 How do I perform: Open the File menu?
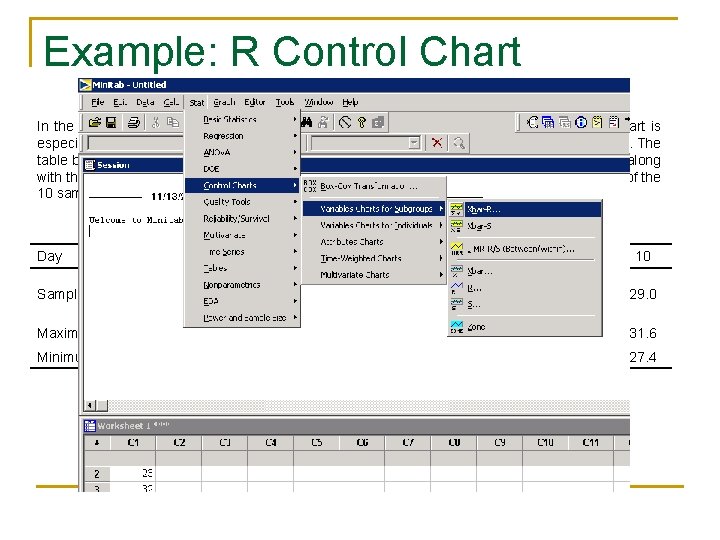click(98, 102)
